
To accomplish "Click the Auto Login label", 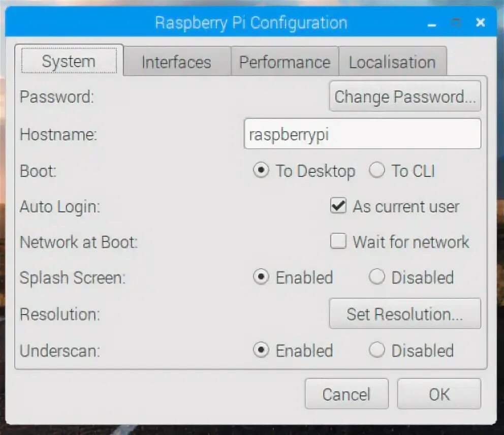I will click(x=60, y=207).
